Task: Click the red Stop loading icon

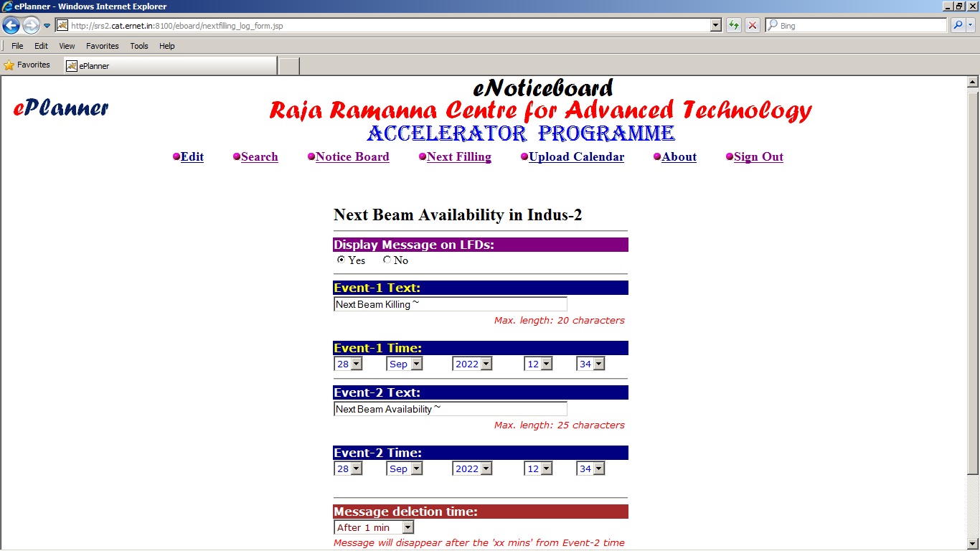Action: [x=753, y=26]
